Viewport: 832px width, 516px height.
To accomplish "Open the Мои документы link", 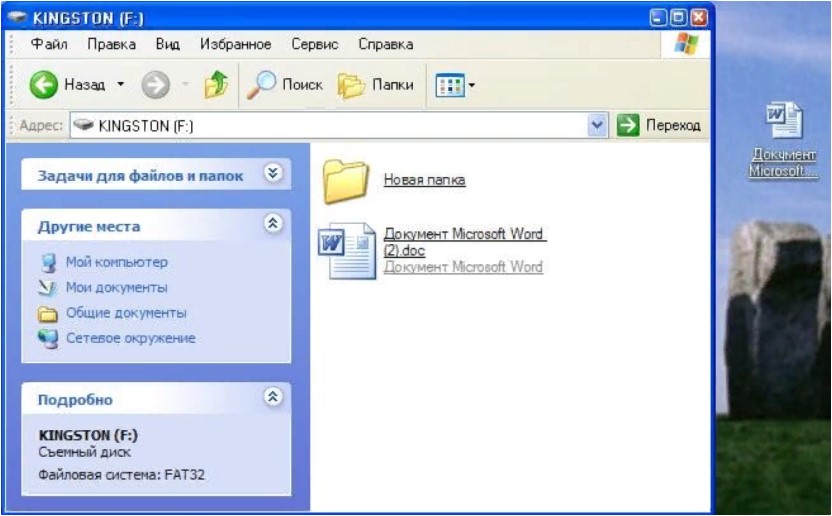I will pos(116,288).
